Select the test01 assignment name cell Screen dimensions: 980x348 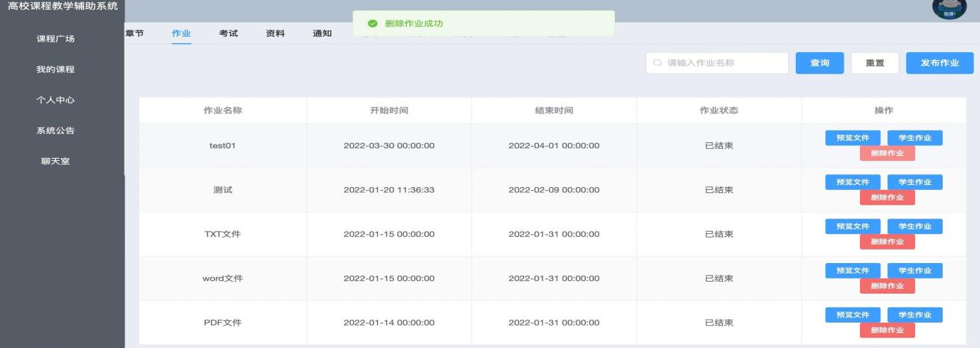coord(223,145)
